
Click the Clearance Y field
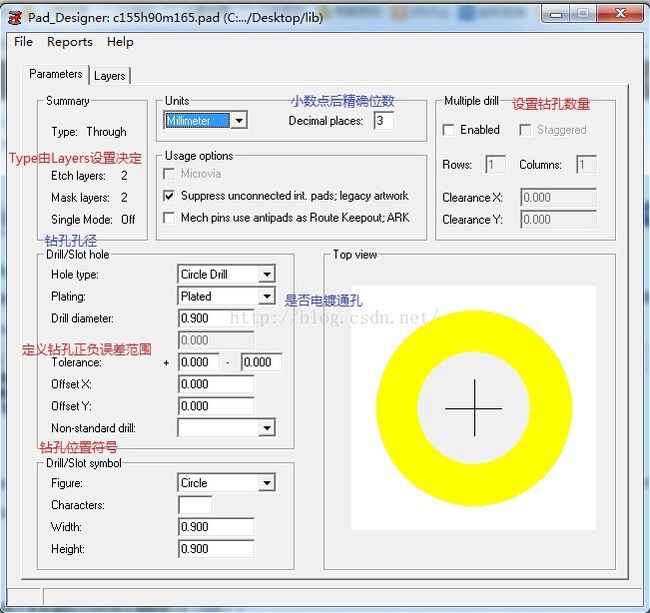(558, 219)
